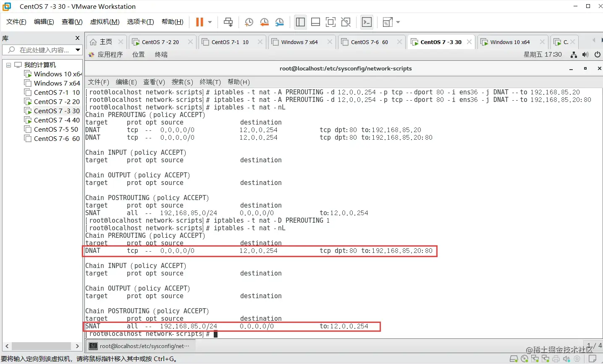Open the power options dropdown arrow

pos(210,22)
